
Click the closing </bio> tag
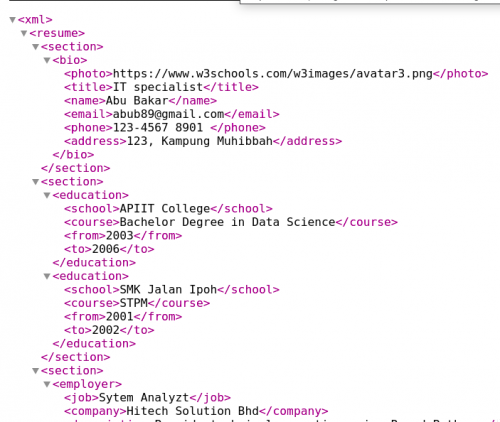[73, 155]
